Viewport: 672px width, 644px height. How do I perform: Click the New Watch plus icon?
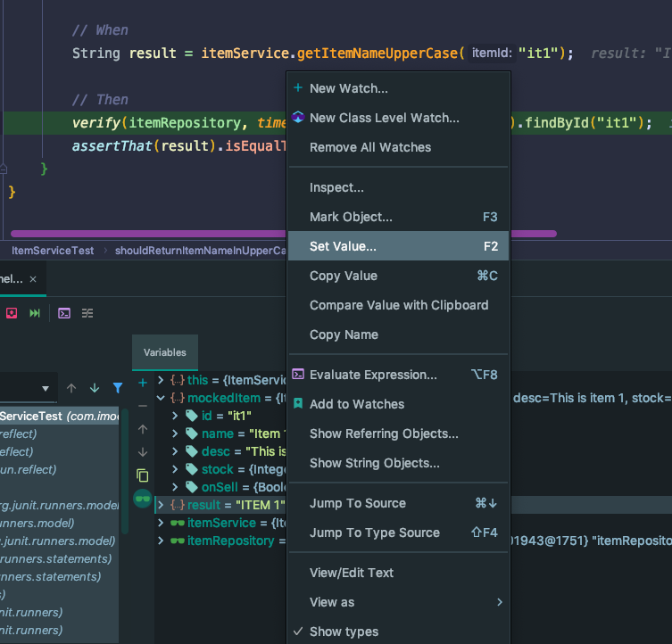[x=142, y=382]
